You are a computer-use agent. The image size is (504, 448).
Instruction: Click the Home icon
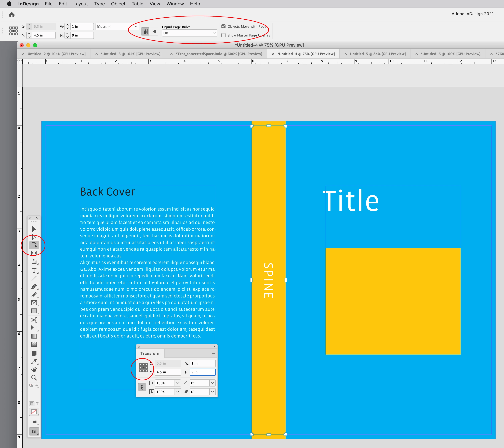[12, 15]
